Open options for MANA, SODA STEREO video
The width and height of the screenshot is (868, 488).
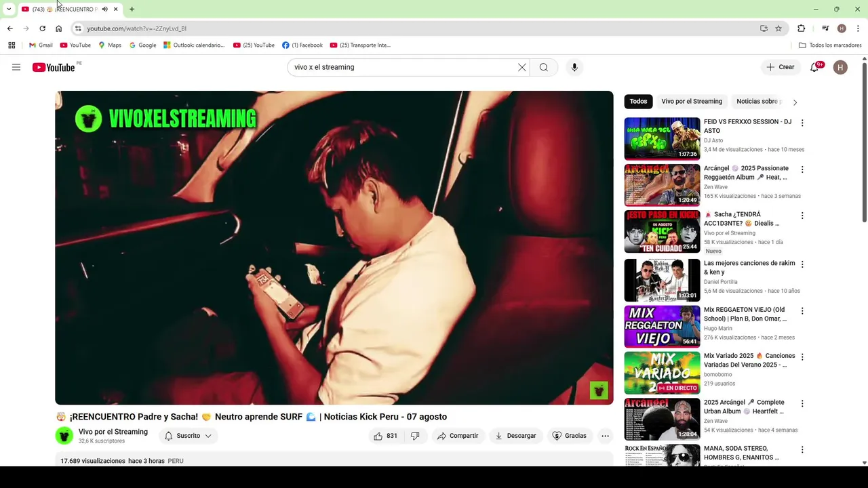pos(802,449)
